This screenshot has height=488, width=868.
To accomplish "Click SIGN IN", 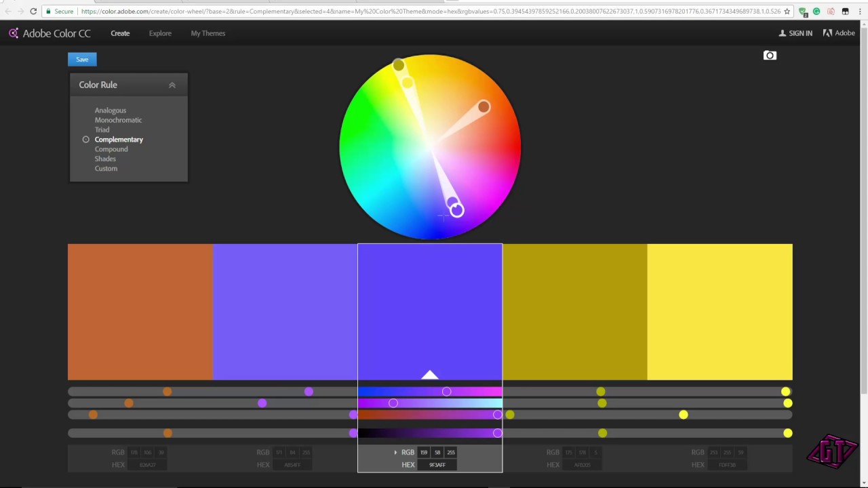I will [795, 33].
